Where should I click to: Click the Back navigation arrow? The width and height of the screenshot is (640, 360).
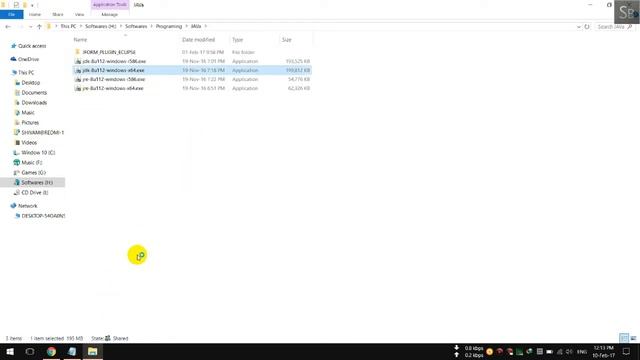coord(8,27)
